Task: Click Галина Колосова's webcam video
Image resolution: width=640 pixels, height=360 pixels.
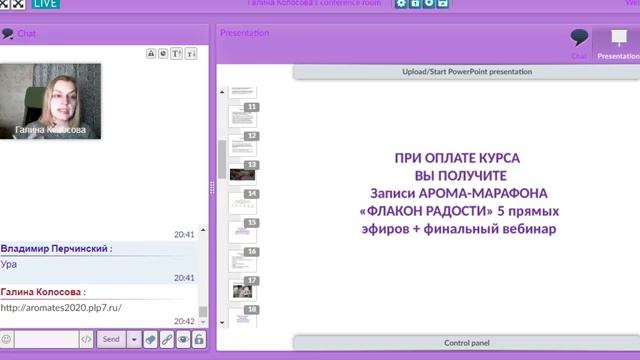Action: point(50,101)
